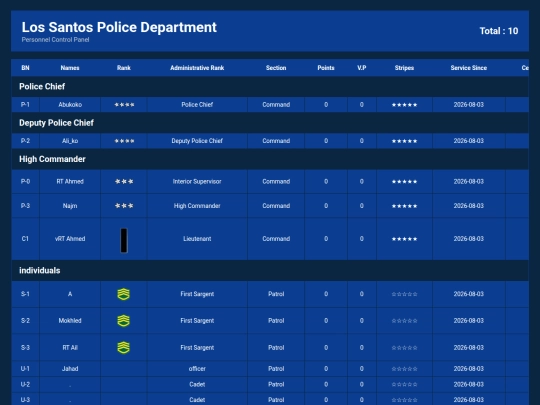Click the Points column header
Image resolution: width=540 pixels, height=405 pixels.
pos(326,68)
